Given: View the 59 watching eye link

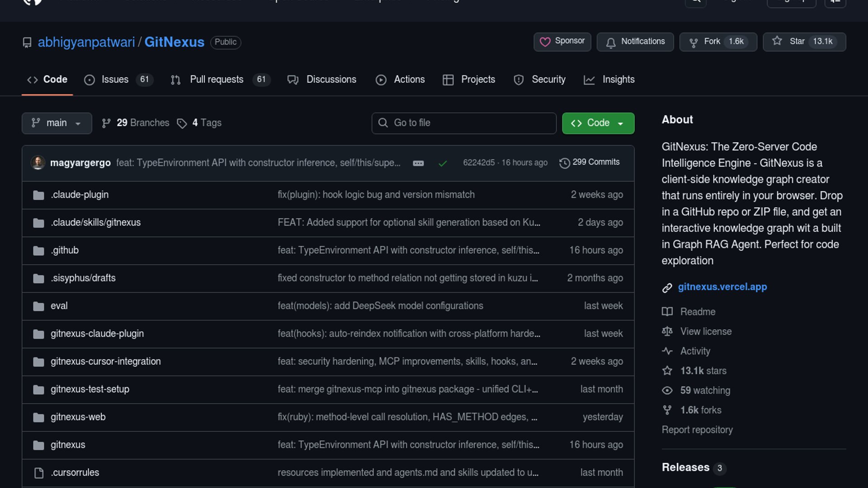Looking at the screenshot, I should pyautogui.click(x=705, y=390).
